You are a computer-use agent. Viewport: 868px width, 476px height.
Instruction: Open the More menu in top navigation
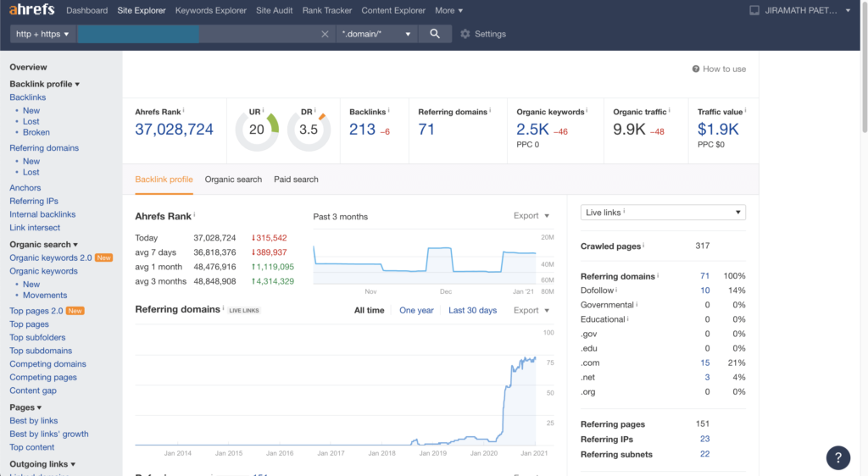point(449,10)
